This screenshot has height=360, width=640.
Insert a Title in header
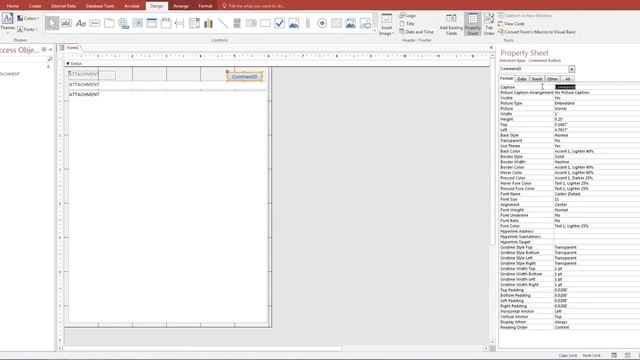tap(407, 24)
